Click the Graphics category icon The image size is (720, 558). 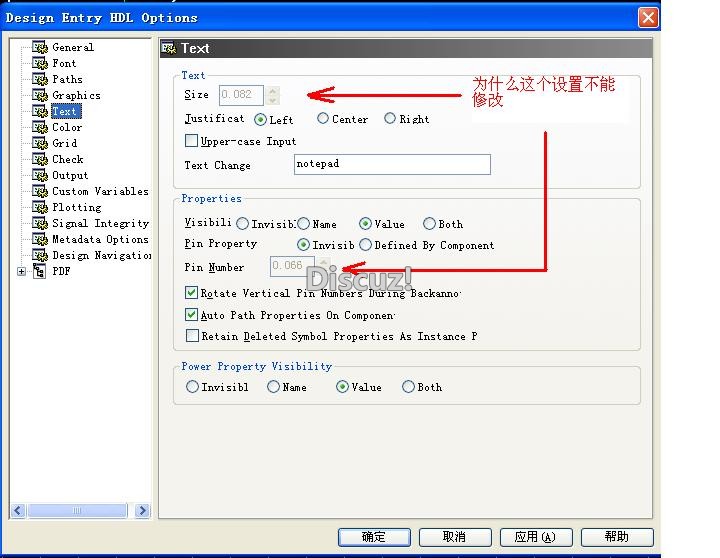point(40,96)
